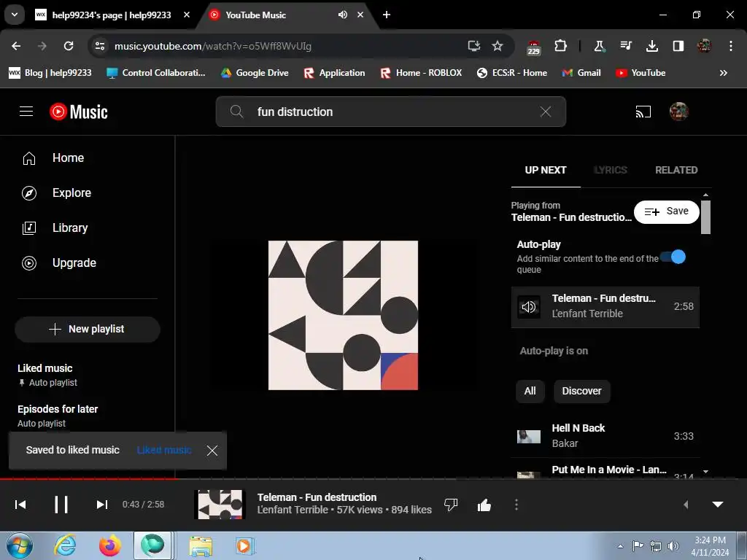Click the player bar album thumbnail
The image size is (747, 560).
[220, 505]
